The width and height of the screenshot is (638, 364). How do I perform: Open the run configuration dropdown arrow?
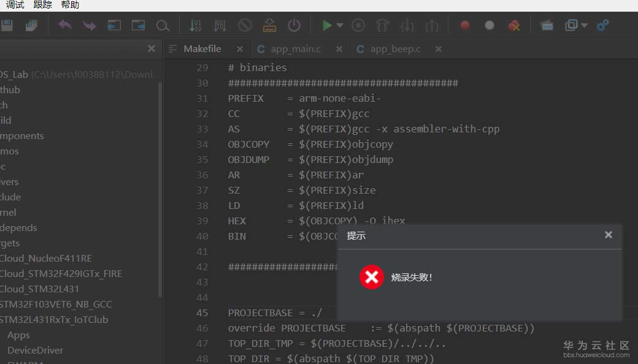339,26
